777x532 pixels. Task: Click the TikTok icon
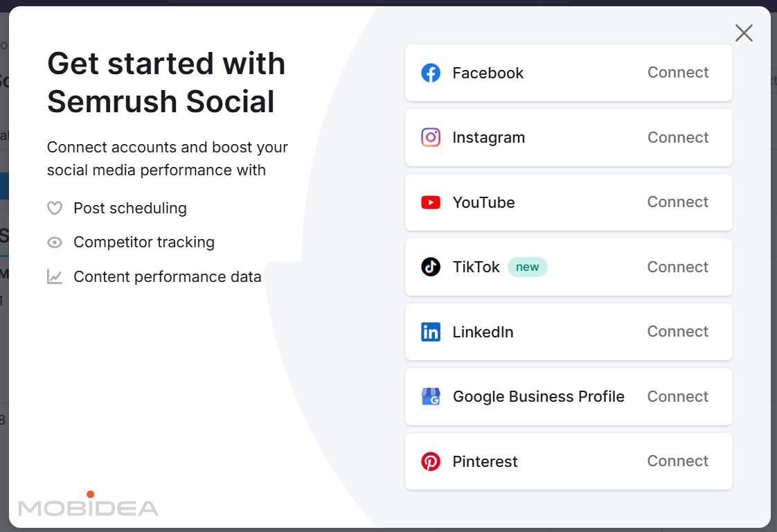pos(431,267)
